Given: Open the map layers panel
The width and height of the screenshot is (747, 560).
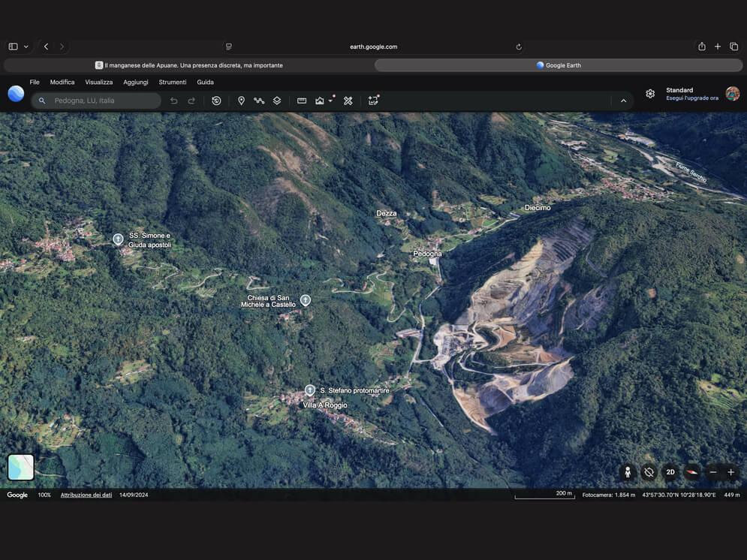Looking at the screenshot, I should coord(277,101).
